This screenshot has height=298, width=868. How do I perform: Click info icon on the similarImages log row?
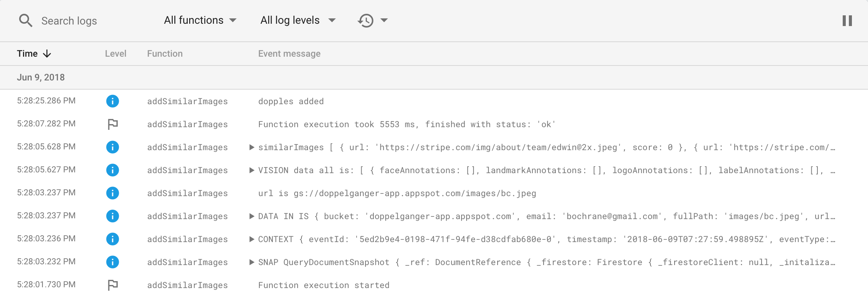[113, 147]
